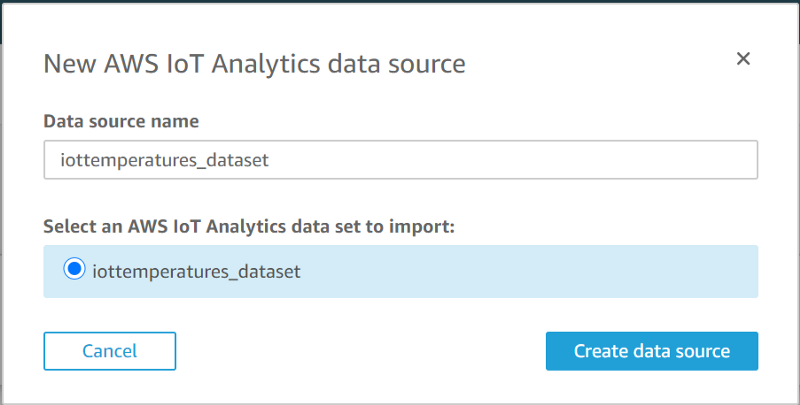Click the 'Data source name' label

(121, 121)
